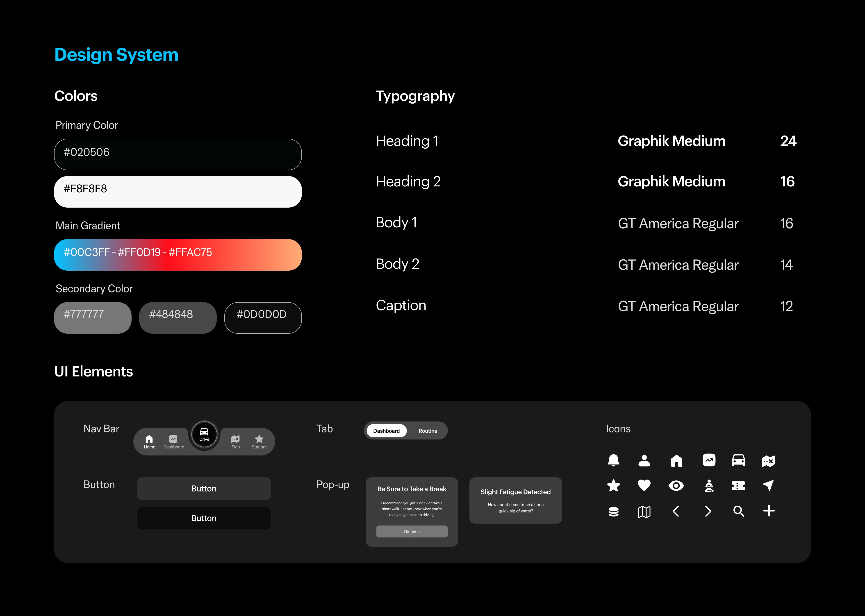Click the right chevron arrow icon

708,511
